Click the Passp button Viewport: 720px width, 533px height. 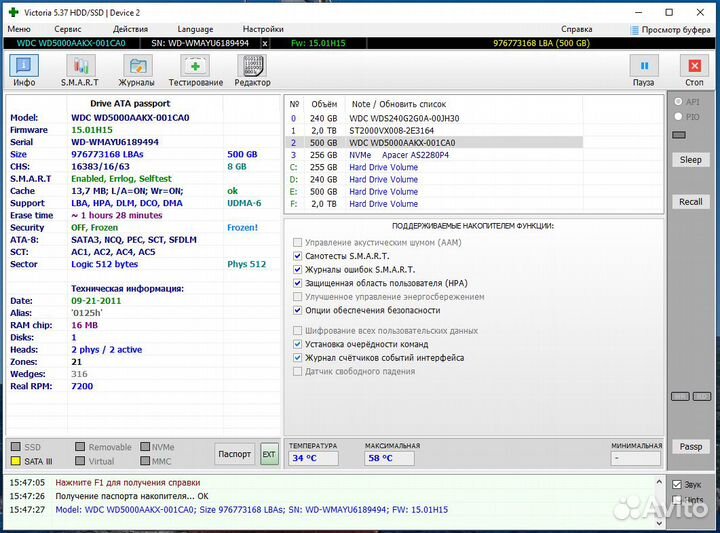point(691,447)
